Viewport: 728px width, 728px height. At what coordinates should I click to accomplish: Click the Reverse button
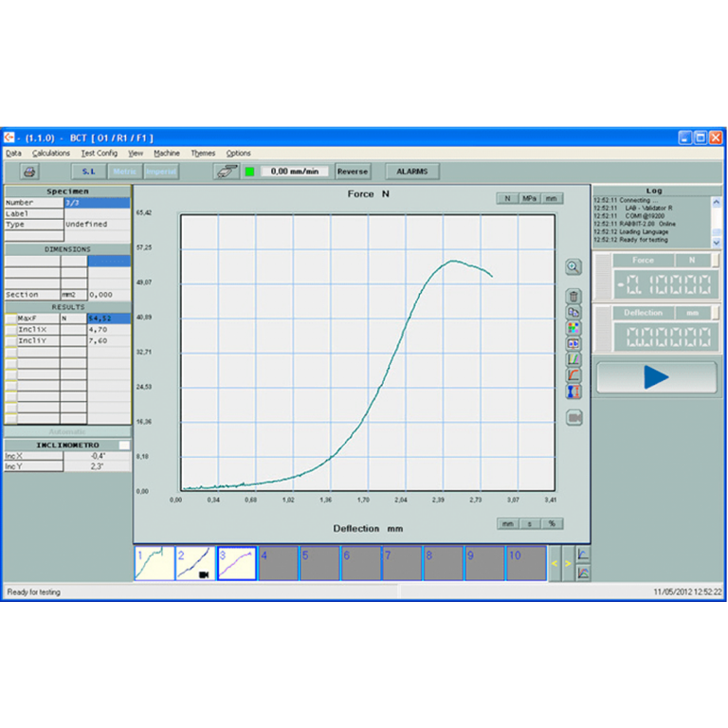click(x=353, y=172)
